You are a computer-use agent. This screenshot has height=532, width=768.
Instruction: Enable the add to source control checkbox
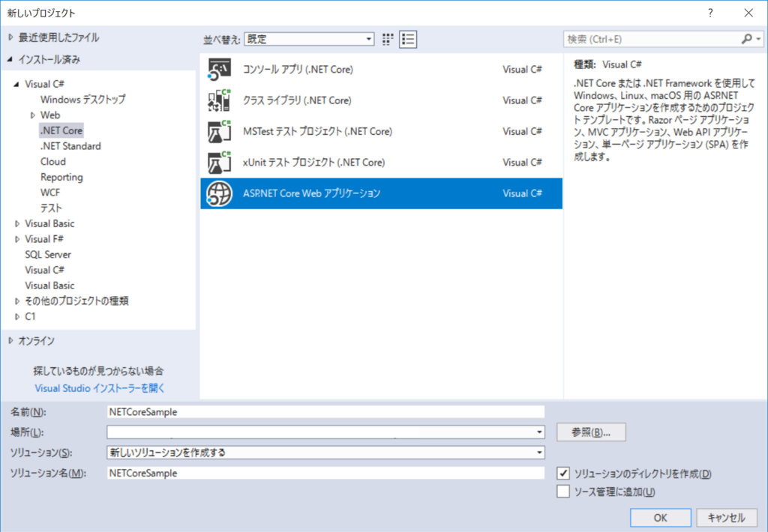[x=563, y=492]
